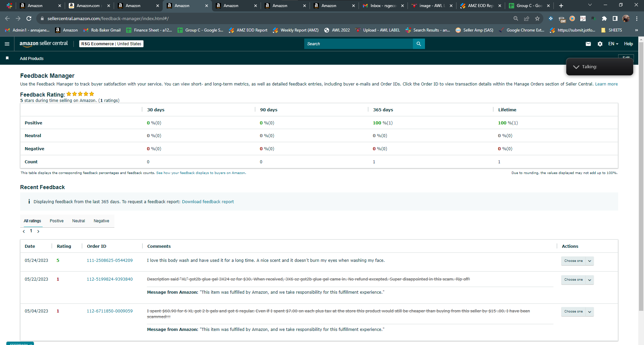The height and width of the screenshot is (345, 644).
Task: Click the Help link in header
Action: pyautogui.click(x=629, y=44)
